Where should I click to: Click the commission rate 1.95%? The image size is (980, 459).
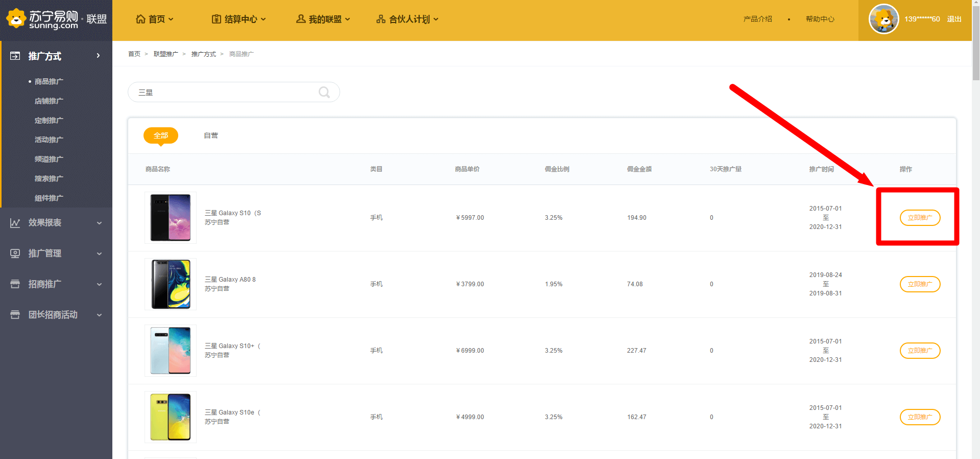click(554, 284)
